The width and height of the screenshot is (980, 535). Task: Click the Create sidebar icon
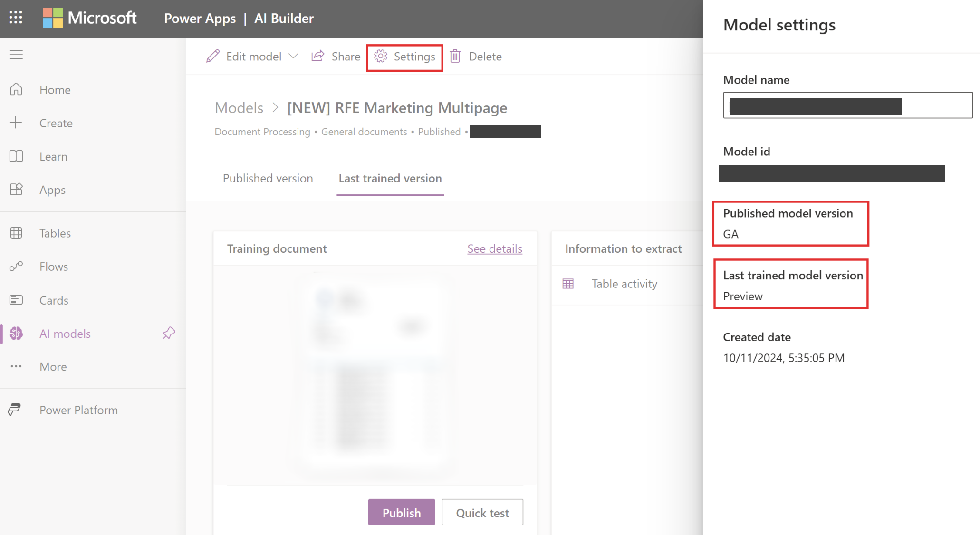click(x=17, y=123)
